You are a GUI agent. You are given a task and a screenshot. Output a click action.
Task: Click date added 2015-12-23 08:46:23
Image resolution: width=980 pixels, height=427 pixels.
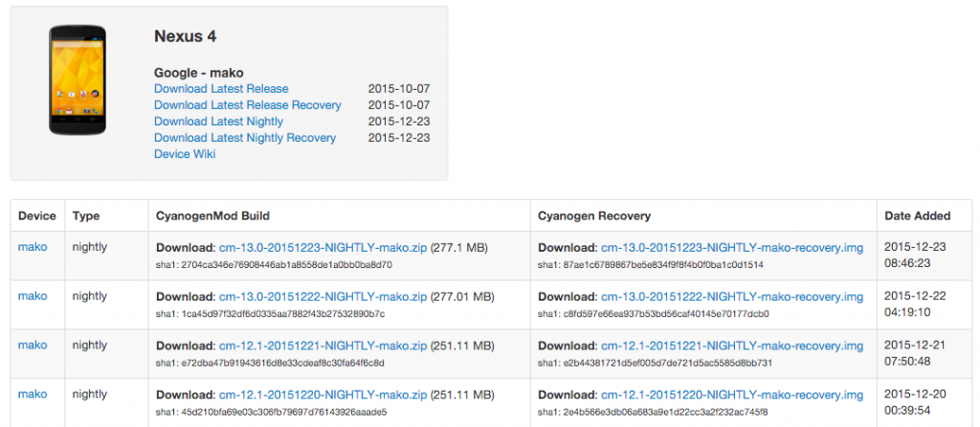click(x=916, y=255)
